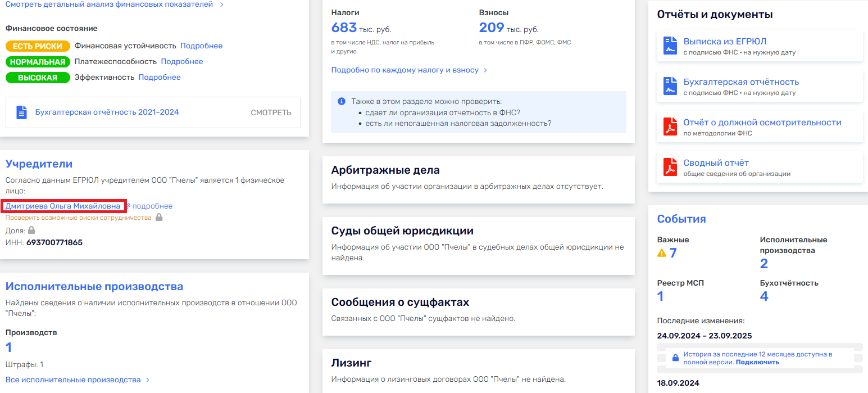868x393 pixels.
Task: Click Отчёты и документы heading
Action: click(x=715, y=15)
